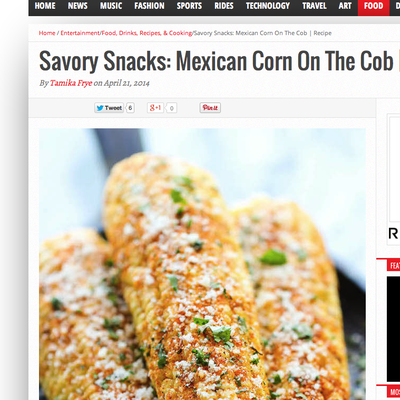The height and width of the screenshot is (400, 400).
Task: Select the FASHION navigation item
Action: click(149, 6)
